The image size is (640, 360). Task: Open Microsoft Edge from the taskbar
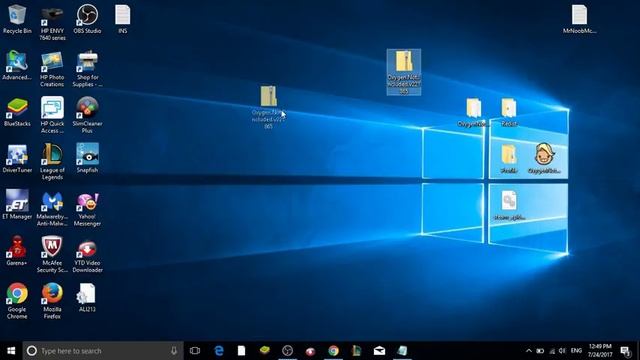coord(219,351)
